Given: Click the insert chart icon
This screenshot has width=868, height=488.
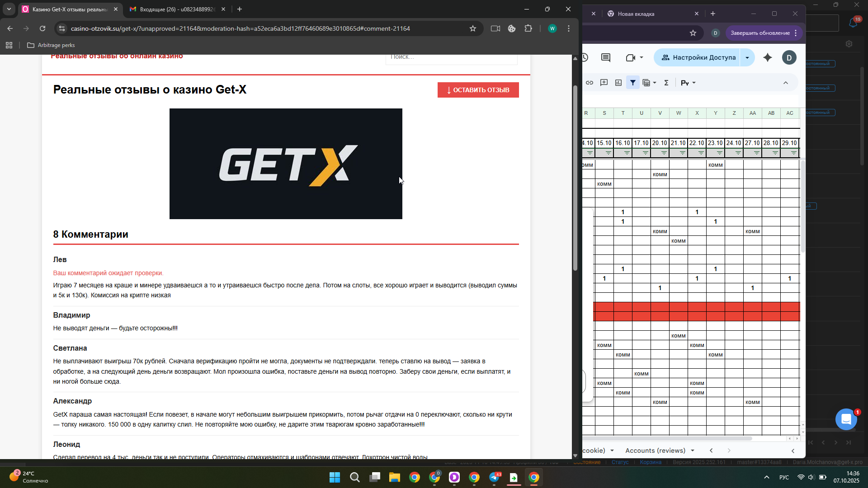Looking at the screenshot, I should tap(618, 83).
